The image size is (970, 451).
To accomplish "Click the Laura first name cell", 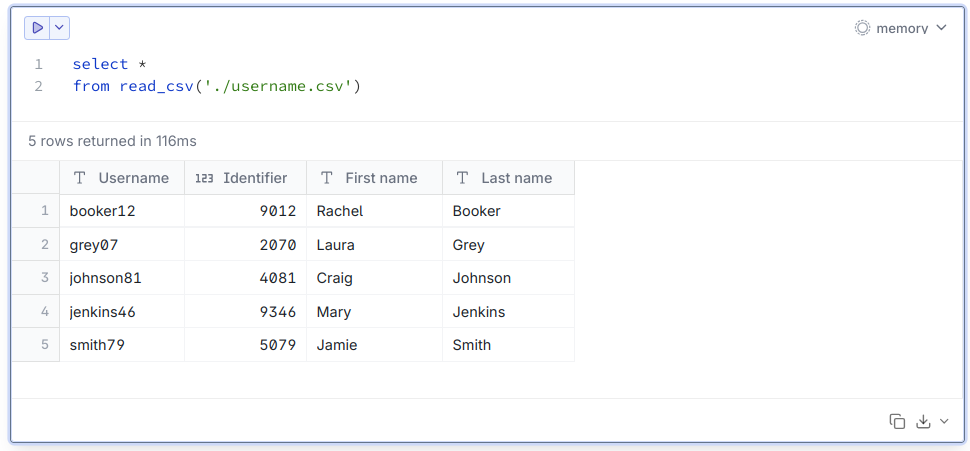I will click(x=375, y=244).
